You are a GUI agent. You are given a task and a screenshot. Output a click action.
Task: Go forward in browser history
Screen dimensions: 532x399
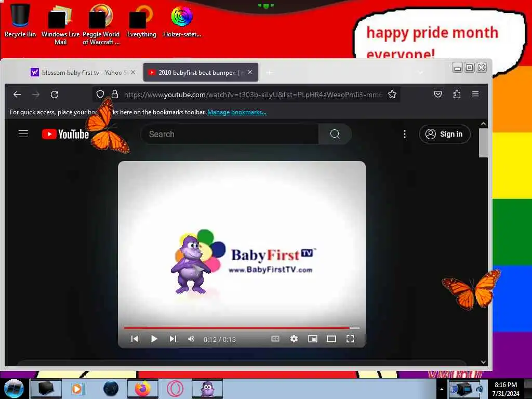(36, 95)
